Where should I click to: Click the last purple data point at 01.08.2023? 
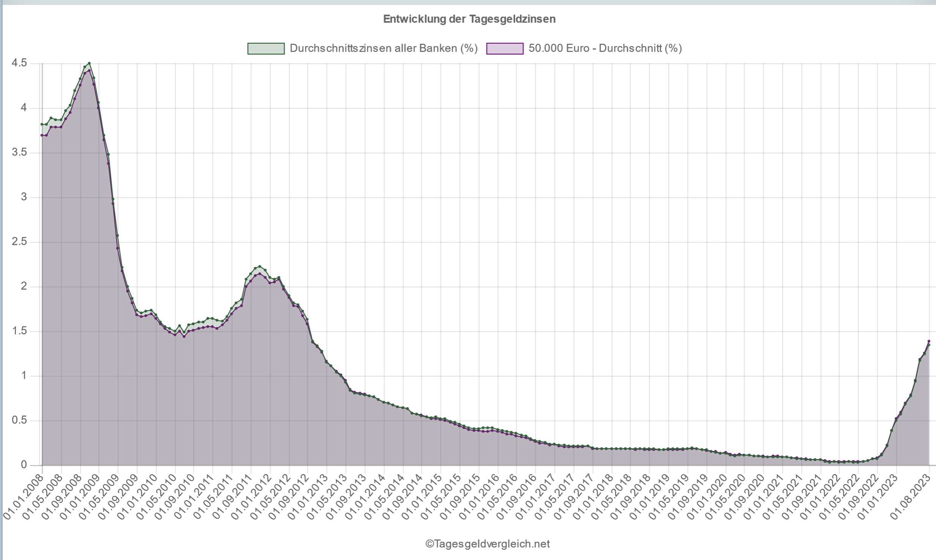[929, 341]
